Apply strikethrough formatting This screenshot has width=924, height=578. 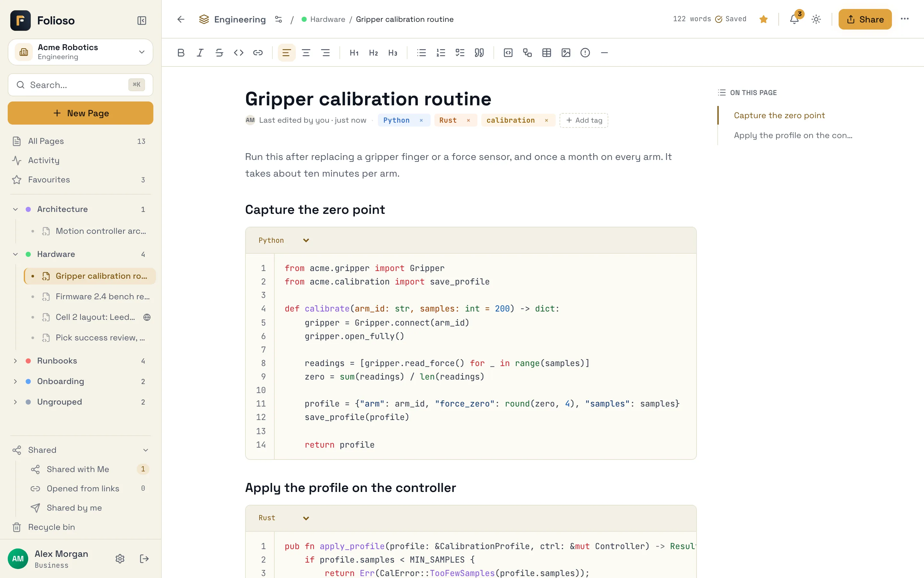point(219,53)
